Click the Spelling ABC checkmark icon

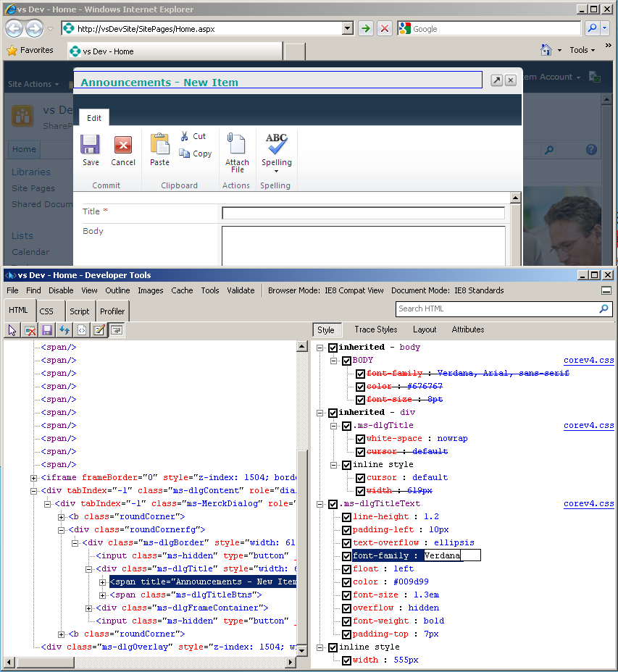(x=276, y=143)
